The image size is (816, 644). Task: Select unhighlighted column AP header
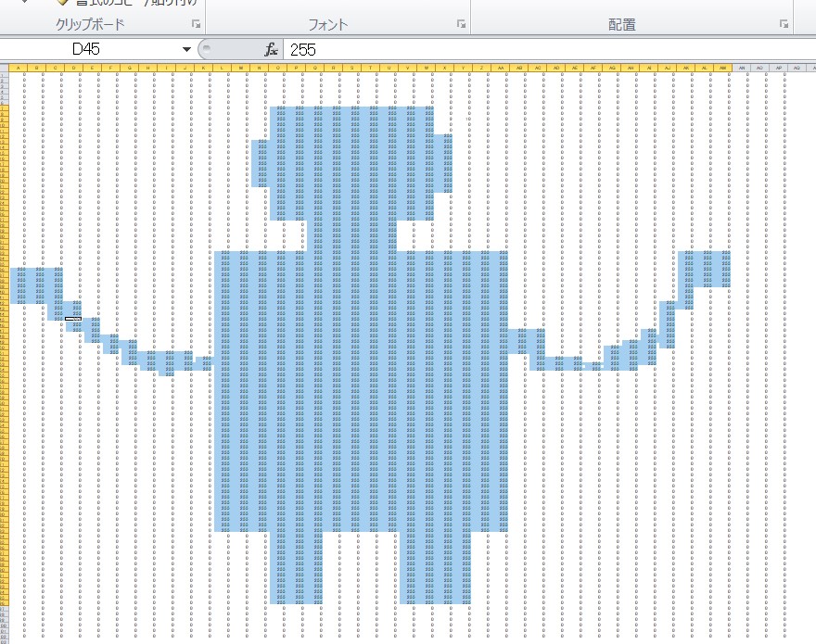779,68
